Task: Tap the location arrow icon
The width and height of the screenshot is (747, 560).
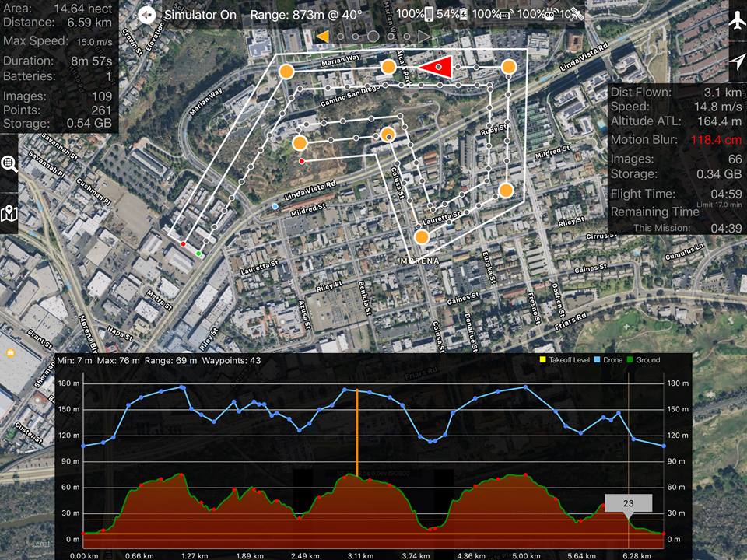Action: point(738,61)
